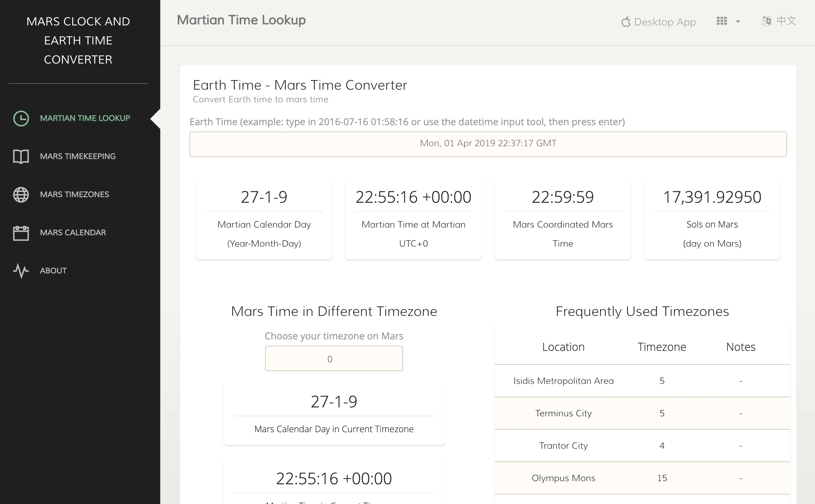Open the Desktop App link
This screenshot has width=815, height=504.
tap(665, 22)
